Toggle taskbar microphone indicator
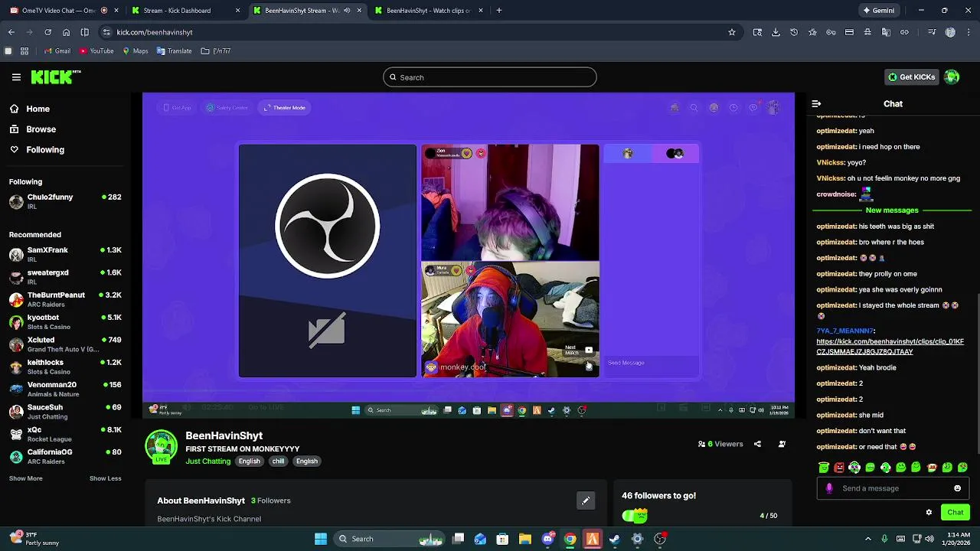980x551 pixels. tap(884, 539)
